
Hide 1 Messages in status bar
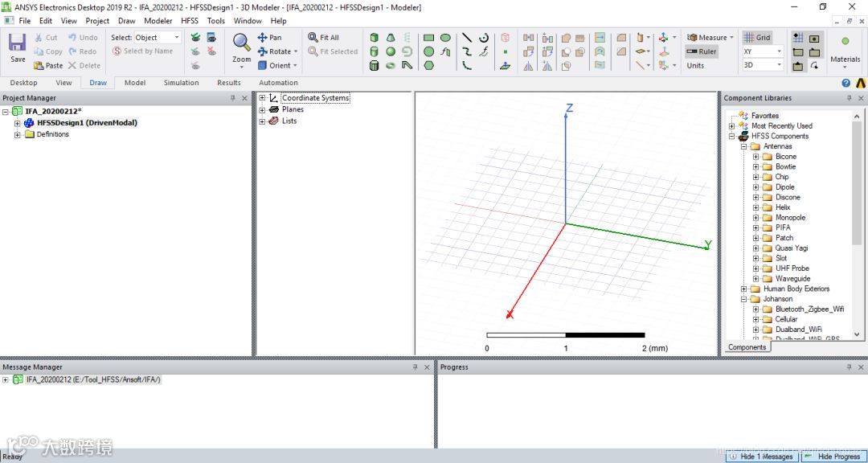(762, 457)
